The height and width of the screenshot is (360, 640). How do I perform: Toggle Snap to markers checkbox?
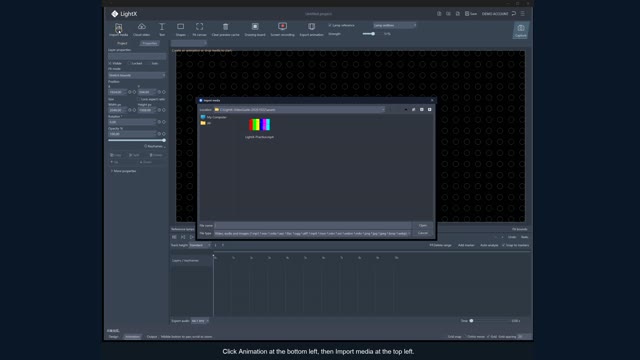pyautogui.click(x=503, y=245)
